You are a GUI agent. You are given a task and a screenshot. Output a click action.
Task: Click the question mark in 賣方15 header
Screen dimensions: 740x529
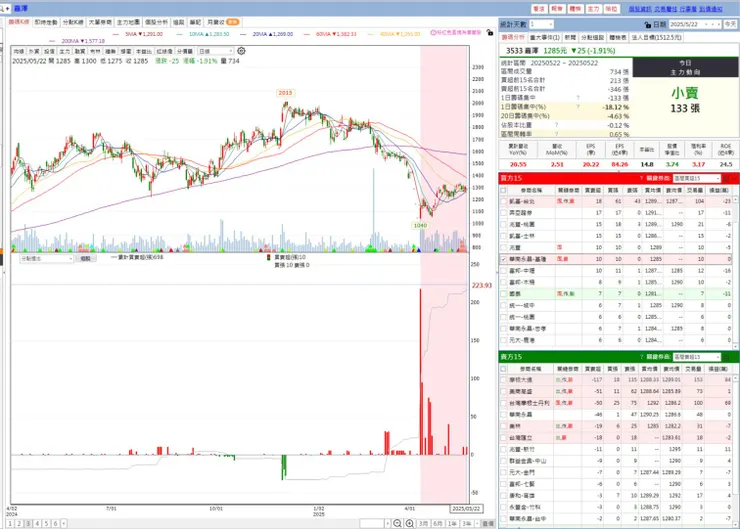coord(641,357)
